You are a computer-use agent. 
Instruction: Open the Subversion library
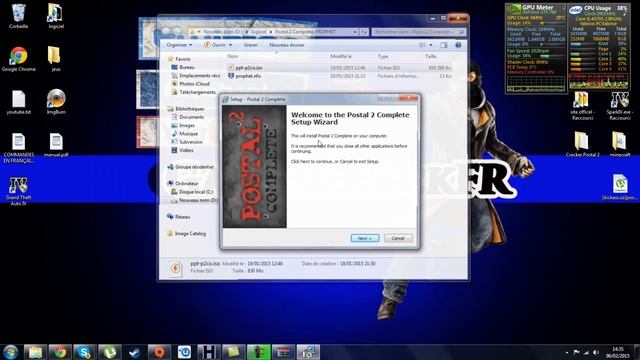pos(191,142)
